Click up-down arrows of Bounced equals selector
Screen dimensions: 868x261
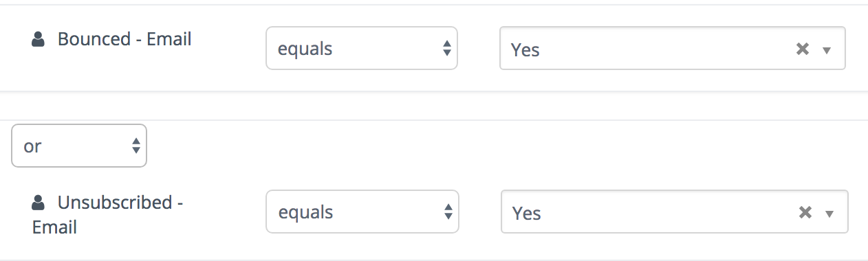tap(447, 48)
